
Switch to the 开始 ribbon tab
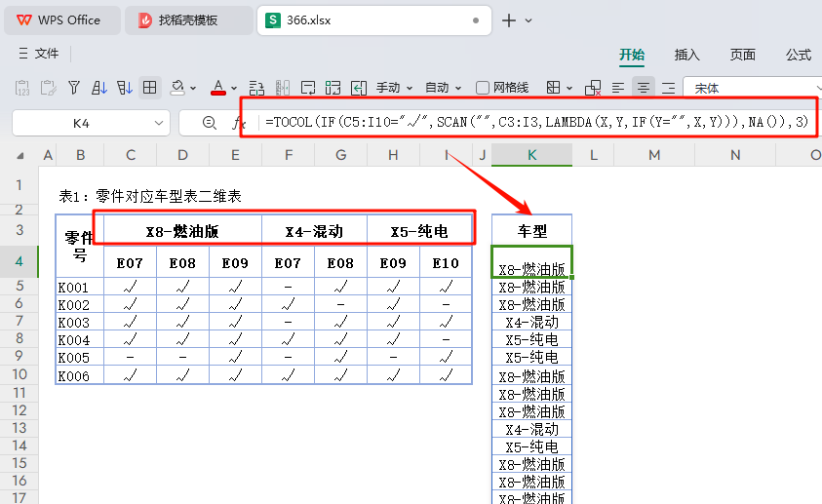tap(632, 55)
